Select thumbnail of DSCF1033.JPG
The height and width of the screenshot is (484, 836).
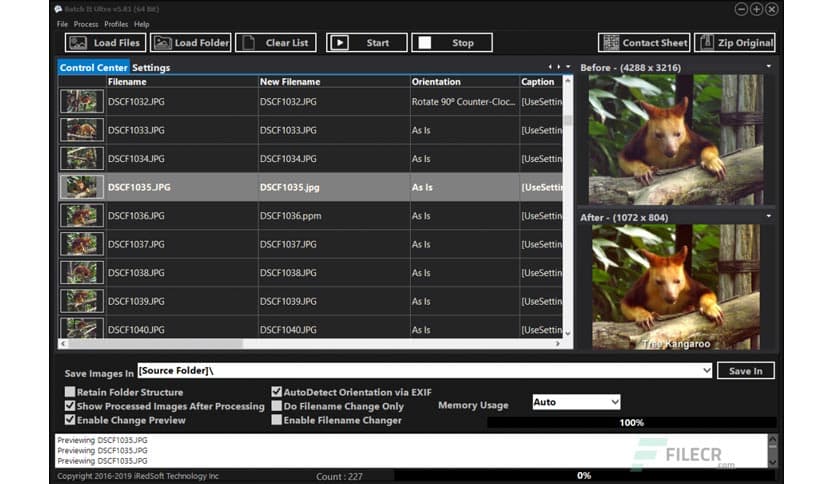(82, 130)
